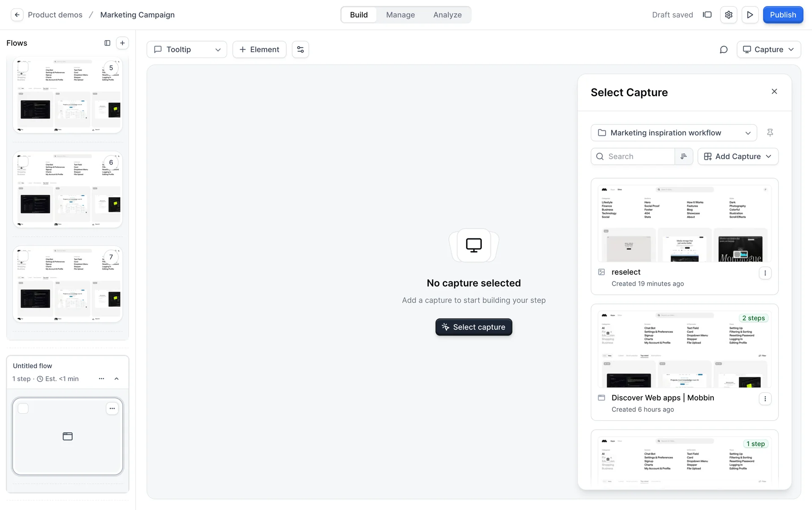Click the add new flow plus icon
The image size is (812, 510).
122,43
